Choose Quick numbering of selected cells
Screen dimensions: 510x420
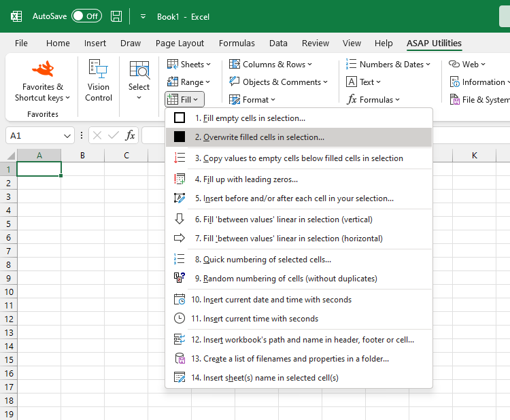coord(299,260)
